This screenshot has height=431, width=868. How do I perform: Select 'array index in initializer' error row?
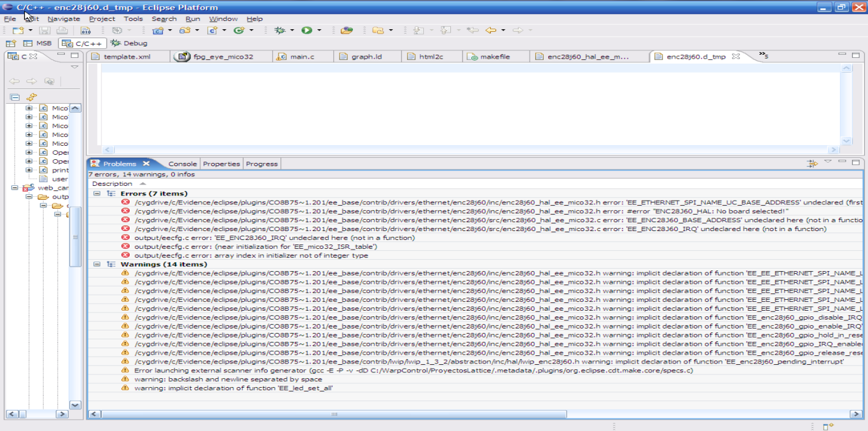pos(476,256)
